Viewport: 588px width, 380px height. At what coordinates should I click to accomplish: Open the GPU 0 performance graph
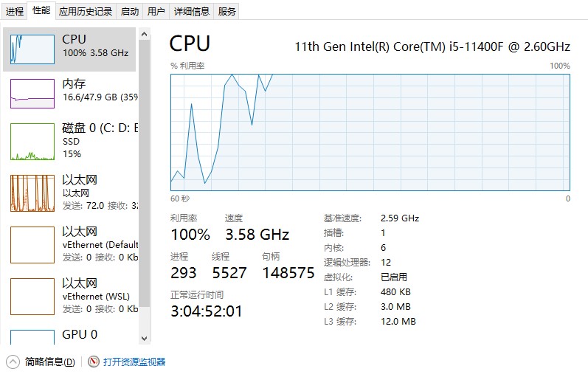pos(32,336)
